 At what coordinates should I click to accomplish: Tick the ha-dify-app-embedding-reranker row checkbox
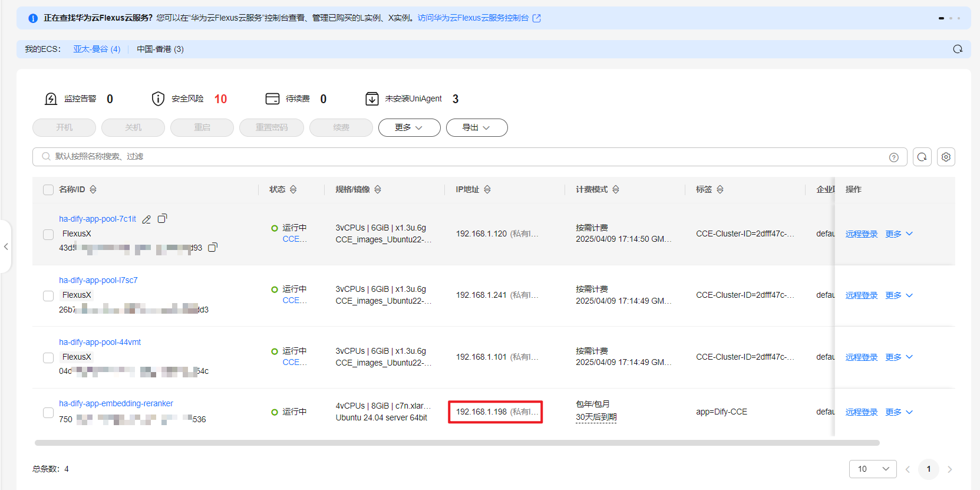[x=48, y=412]
